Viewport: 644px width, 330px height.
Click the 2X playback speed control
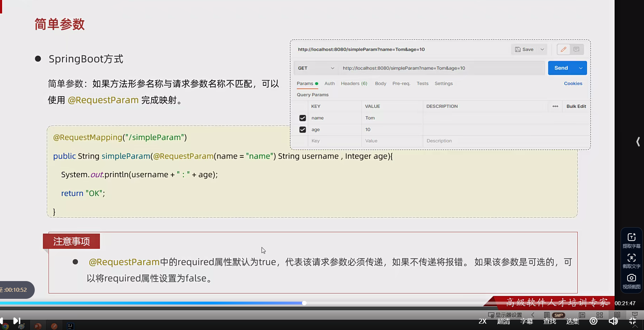[x=483, y=321]
